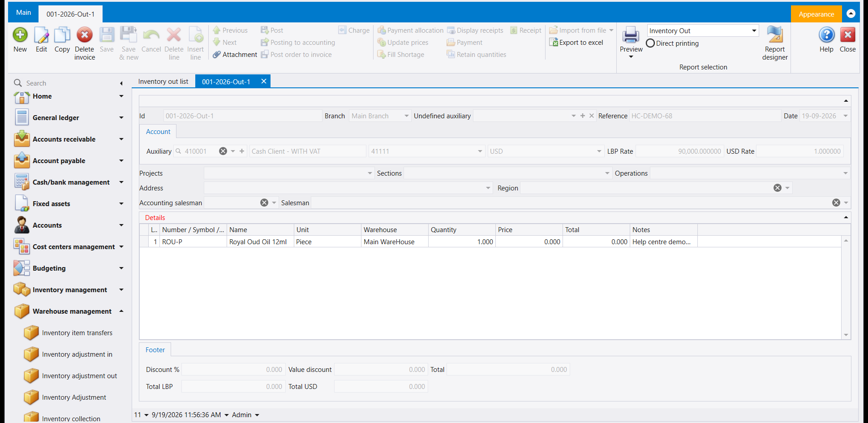The image size is (868, 423).
Task: Expand the Inventory management menu
Action: 121,290
